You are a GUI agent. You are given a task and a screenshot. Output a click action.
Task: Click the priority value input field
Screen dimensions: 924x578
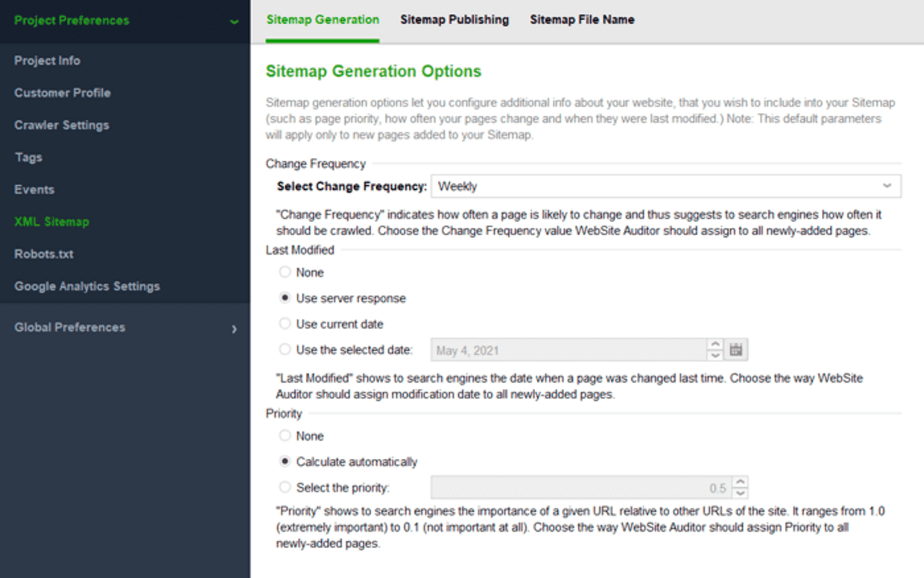tap(580, 488)
